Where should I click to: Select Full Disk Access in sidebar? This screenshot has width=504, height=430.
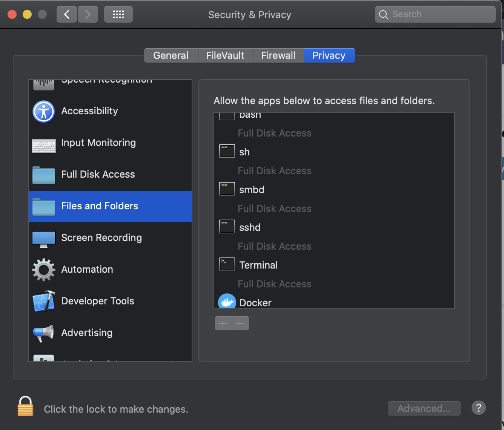98,174
